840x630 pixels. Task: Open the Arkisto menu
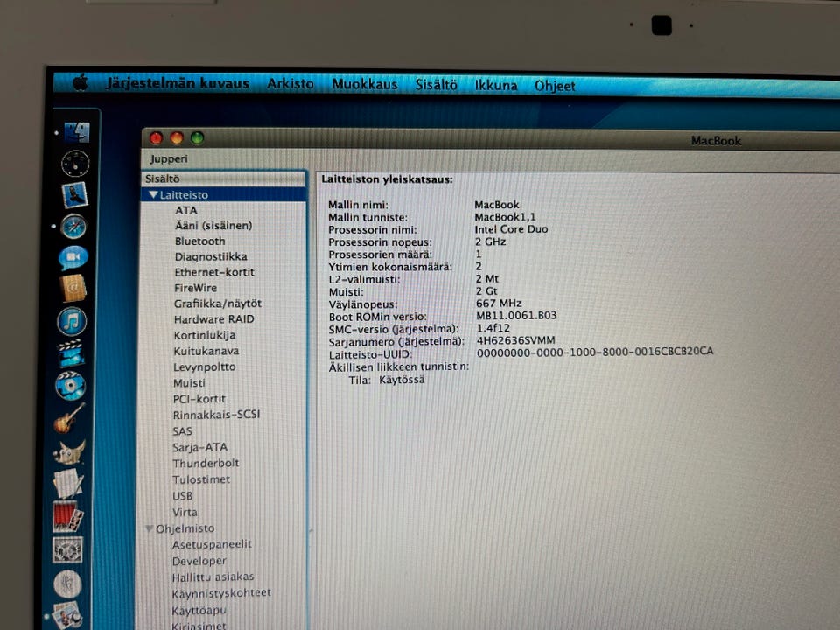click(290, 84)
